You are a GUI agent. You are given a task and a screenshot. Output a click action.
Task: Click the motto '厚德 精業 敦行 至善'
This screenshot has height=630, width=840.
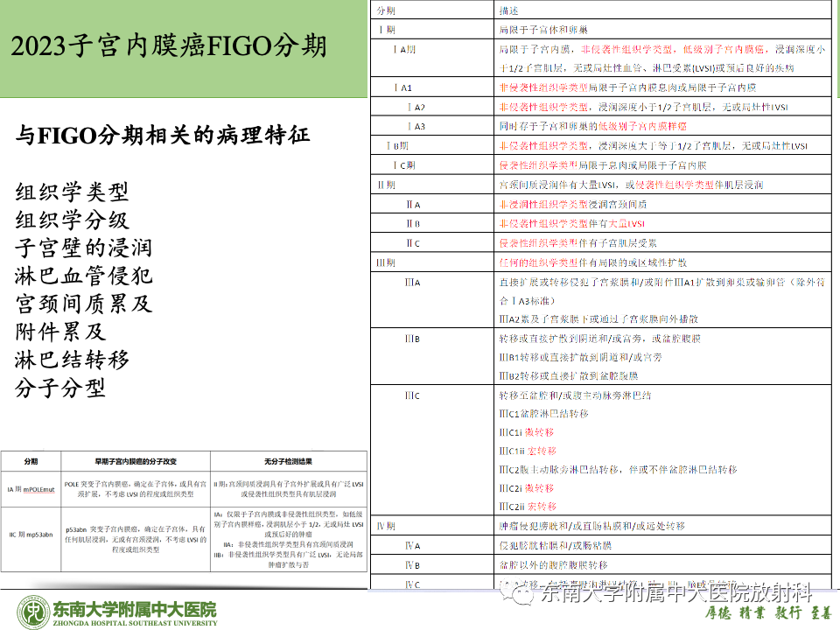coord(767,612)
